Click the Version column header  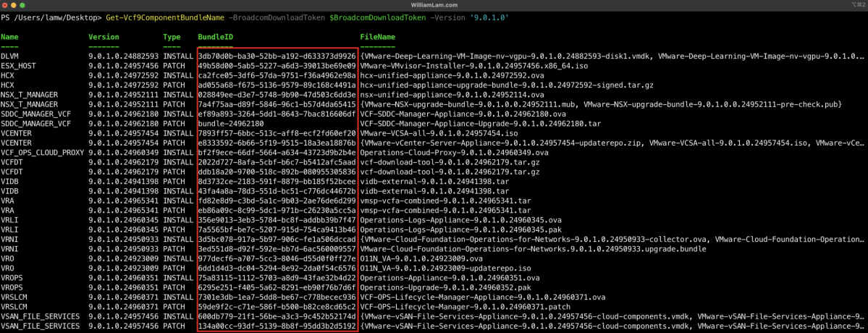click(x=104, y=37)
